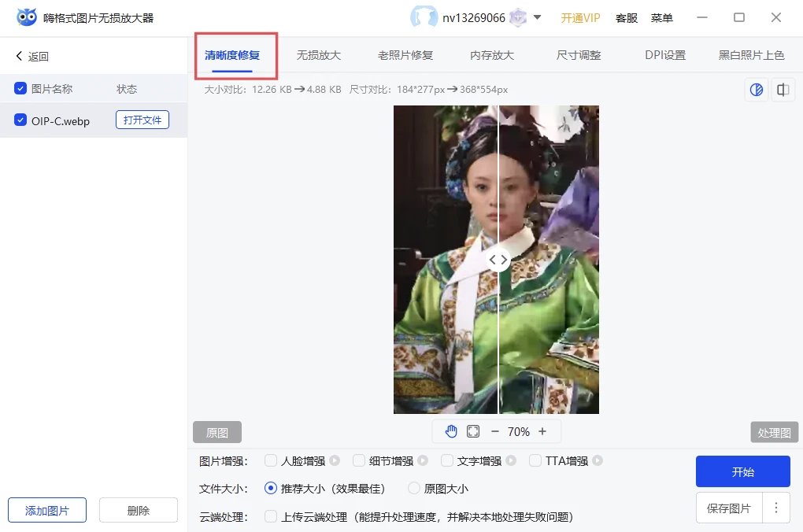Select the 原图大小 radio button
Image resolution: width=803 pixels, height=532 pixels.
[x=413, y=489]
